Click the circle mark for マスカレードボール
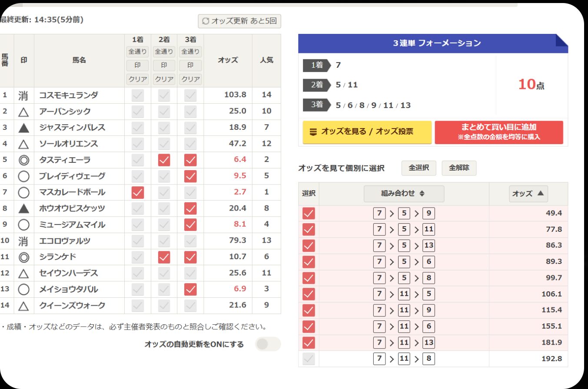The width and height of the screenshot is (588, 389). (x=24, y=192)
